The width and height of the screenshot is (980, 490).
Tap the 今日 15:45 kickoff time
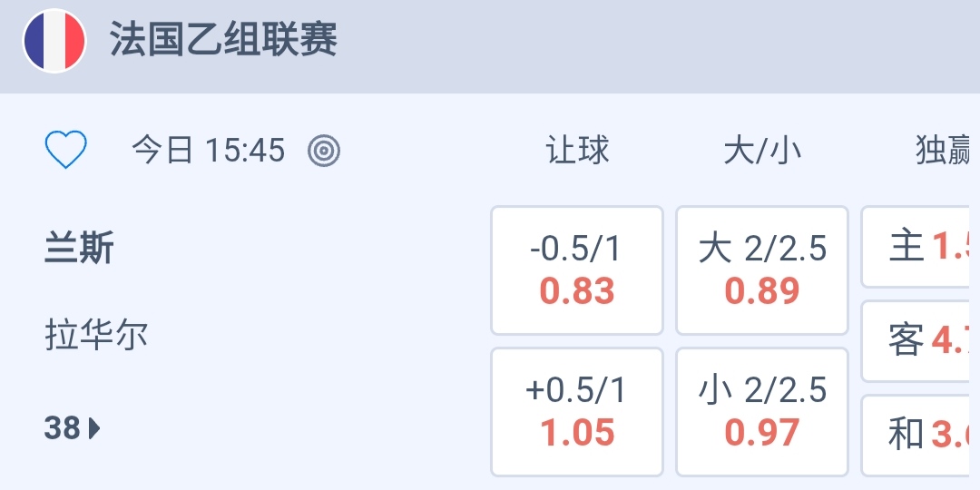(208, 150)
